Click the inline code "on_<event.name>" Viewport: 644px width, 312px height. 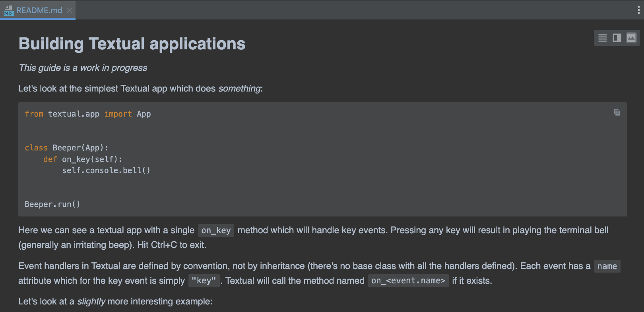[x=408, y=281]
